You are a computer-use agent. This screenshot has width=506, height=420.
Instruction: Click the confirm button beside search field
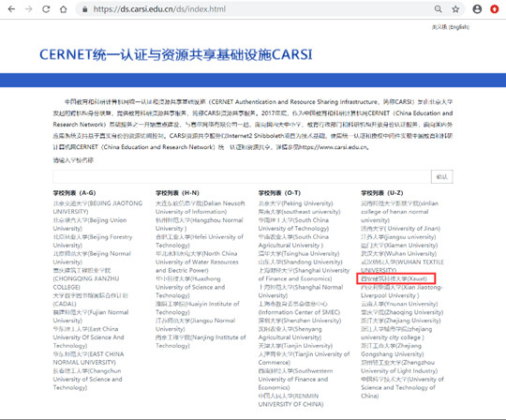441,176
